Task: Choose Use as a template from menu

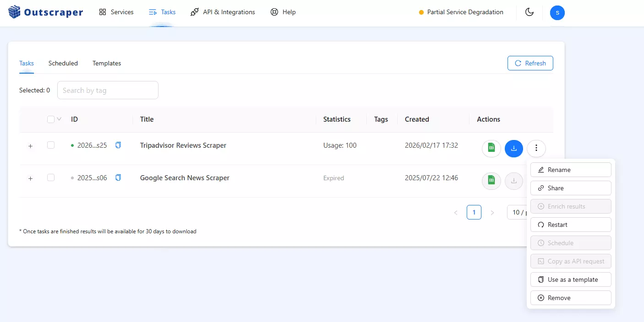Action: point(571,279)
